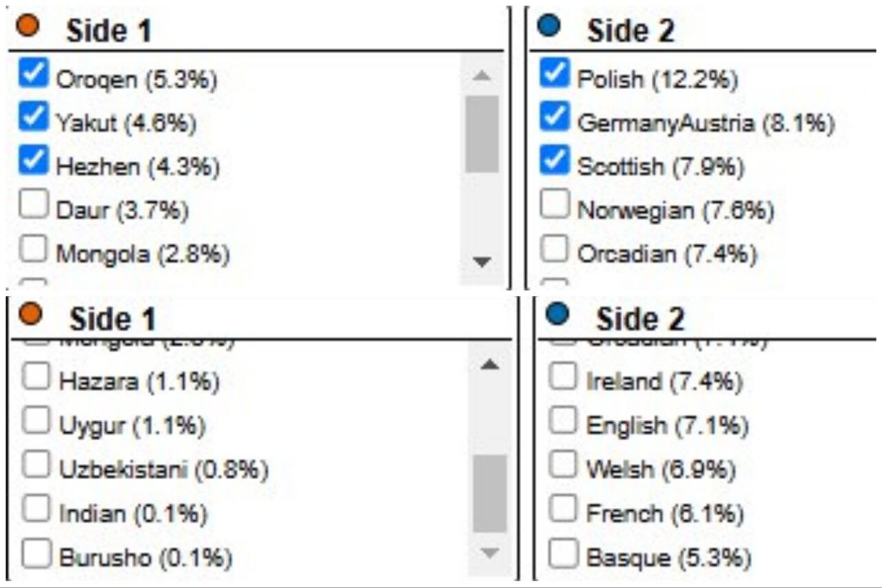Enable the Daur (3.7%) checkbox
Screen dimensions: 882x588
tap(33, 205)
